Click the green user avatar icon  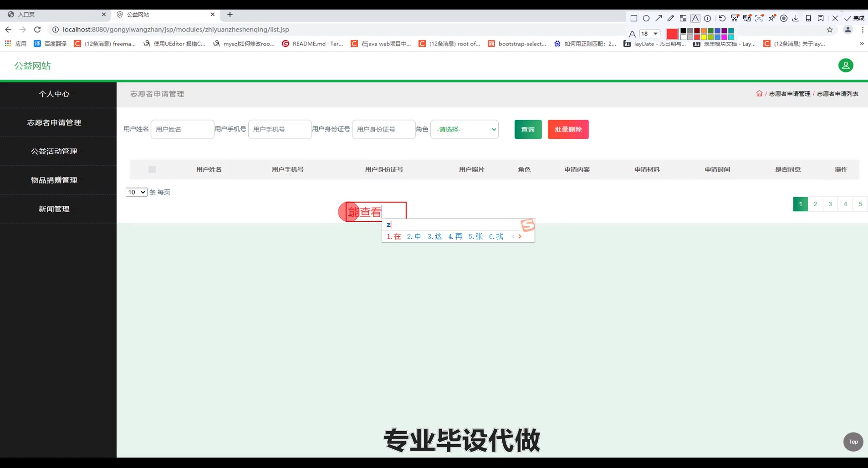[x=846, y=65]
